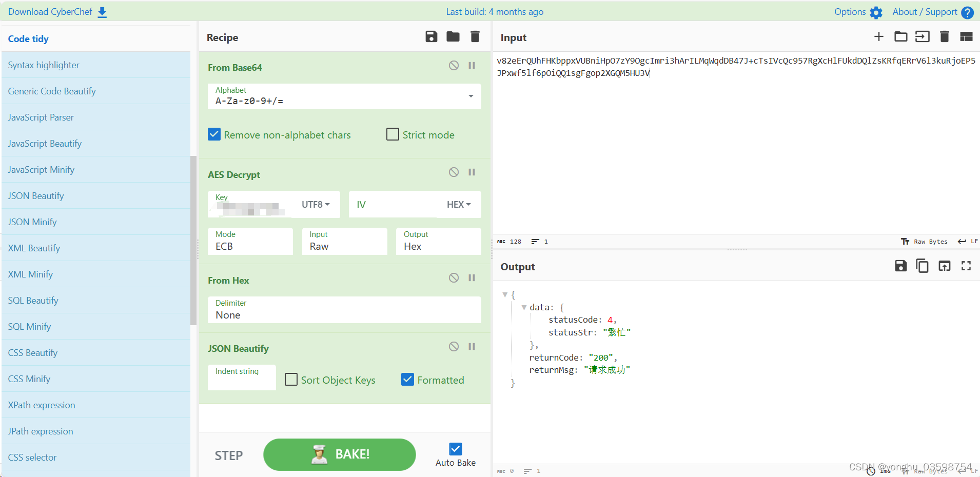Set breakpoint on JSON Beautify

pos(472,346)
